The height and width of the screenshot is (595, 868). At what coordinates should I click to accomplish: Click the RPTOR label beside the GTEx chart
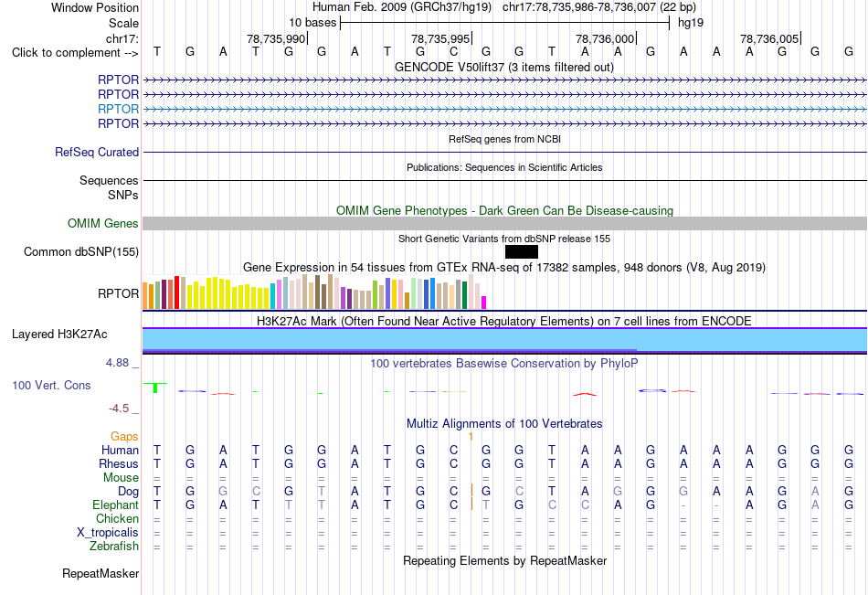[118, 293]
